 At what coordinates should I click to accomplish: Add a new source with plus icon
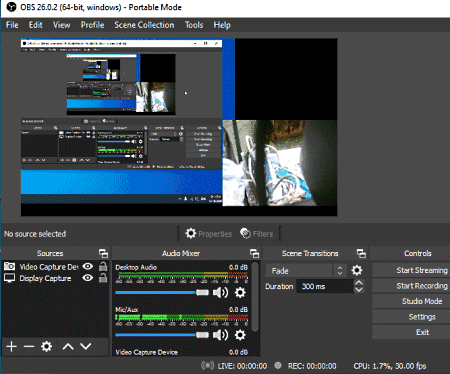12,347
